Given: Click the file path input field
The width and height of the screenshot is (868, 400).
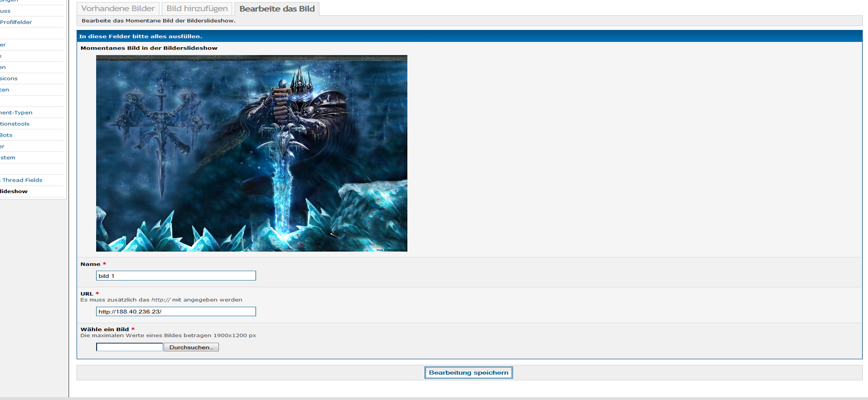Looking at the screenshot, I should coord(129,347).
